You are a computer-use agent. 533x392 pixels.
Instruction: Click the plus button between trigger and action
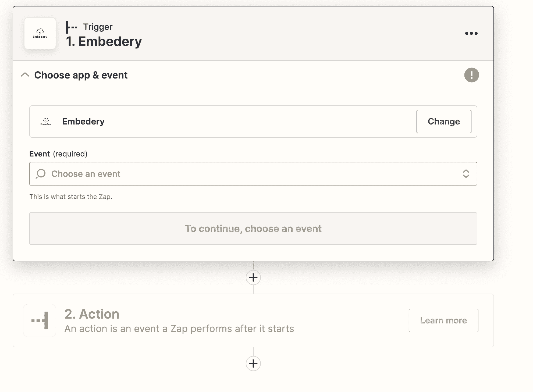tap(253, 277)
